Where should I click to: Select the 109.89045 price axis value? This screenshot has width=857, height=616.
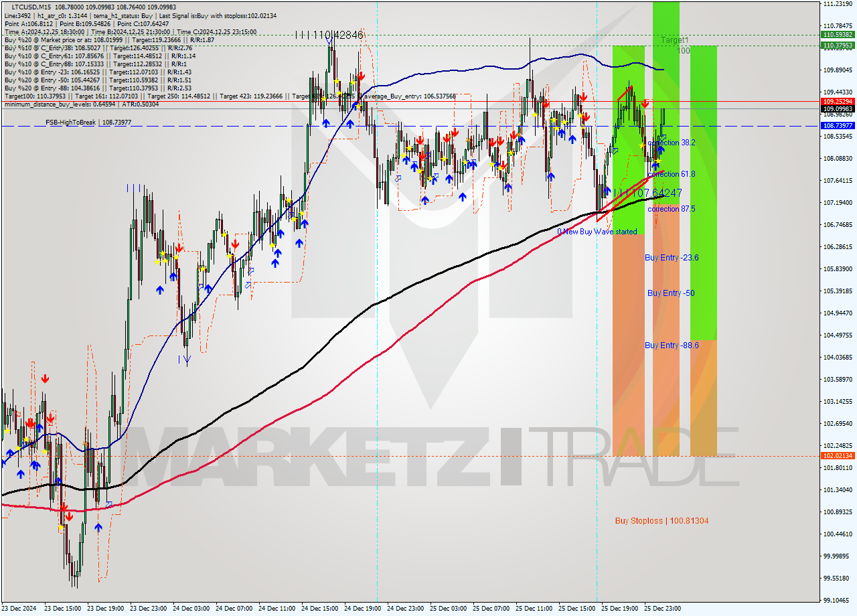pos(838,70)
